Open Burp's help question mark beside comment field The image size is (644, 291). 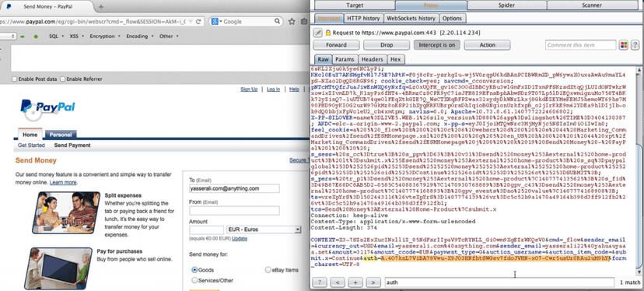(635, 45)
